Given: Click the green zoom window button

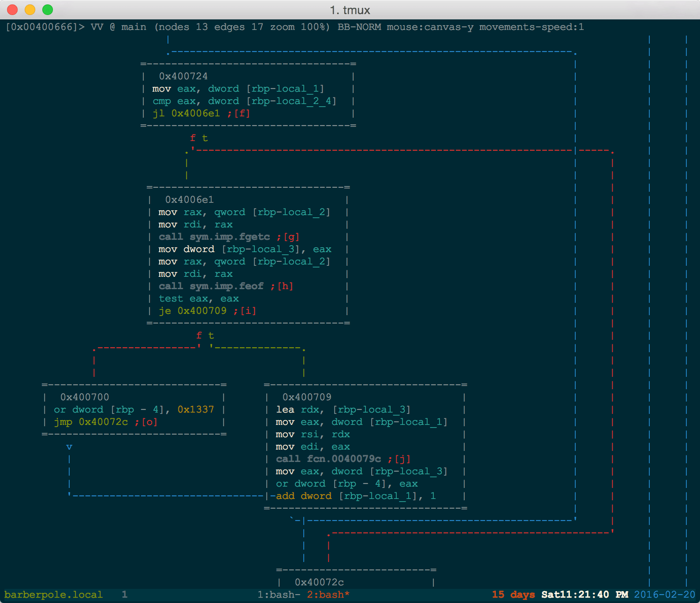Looking at the screenshot, I should (x=48, y=9).
